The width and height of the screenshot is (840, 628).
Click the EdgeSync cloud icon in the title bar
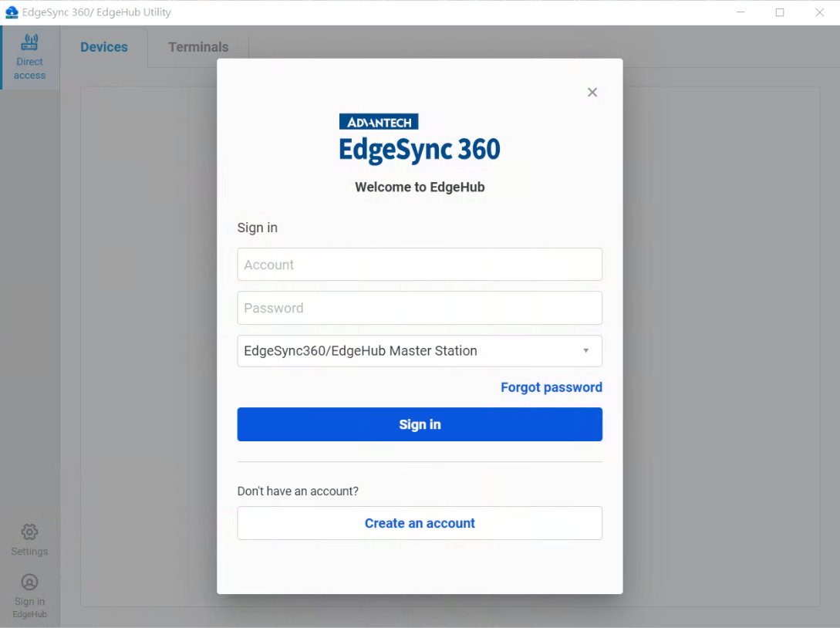click(x=11, y=12)
